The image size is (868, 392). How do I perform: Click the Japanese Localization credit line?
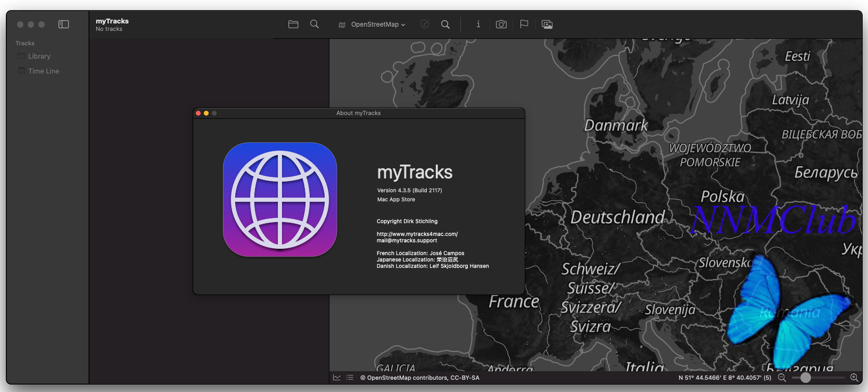(x=417, y=260)
